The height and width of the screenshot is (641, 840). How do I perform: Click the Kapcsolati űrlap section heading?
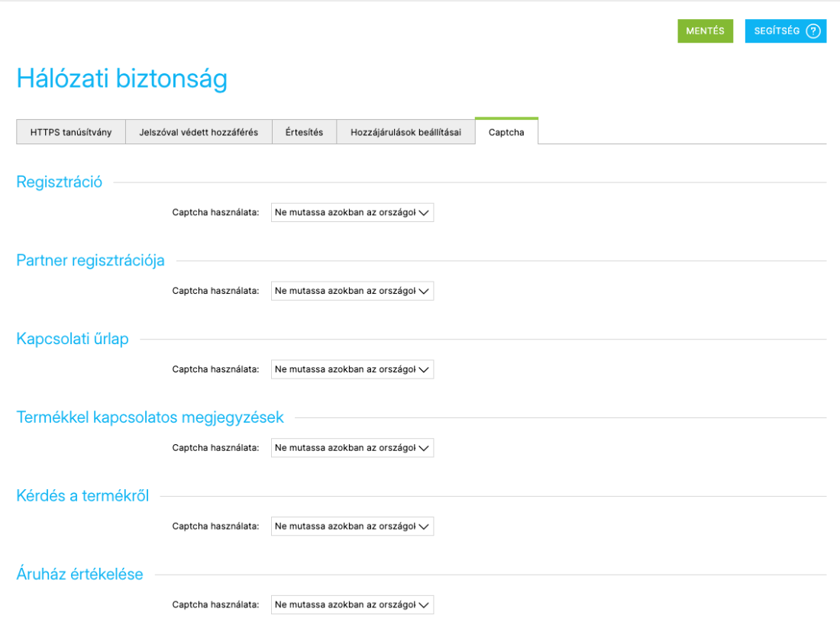tap(73, 339)
